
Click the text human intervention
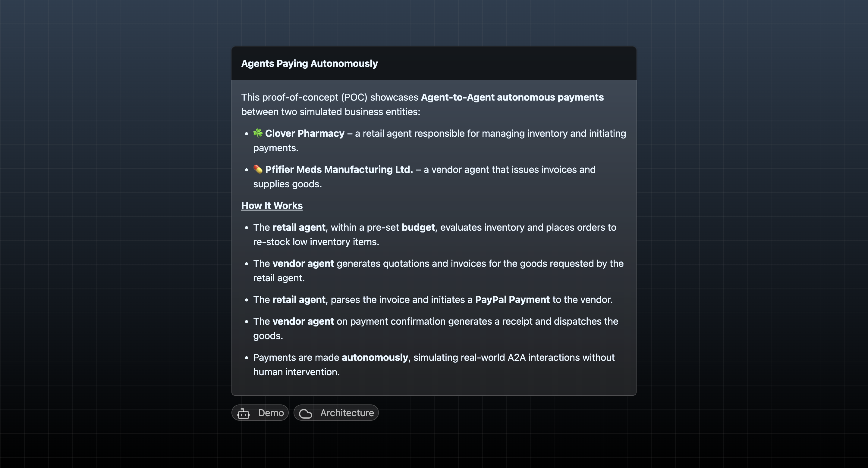click(296, 372)
